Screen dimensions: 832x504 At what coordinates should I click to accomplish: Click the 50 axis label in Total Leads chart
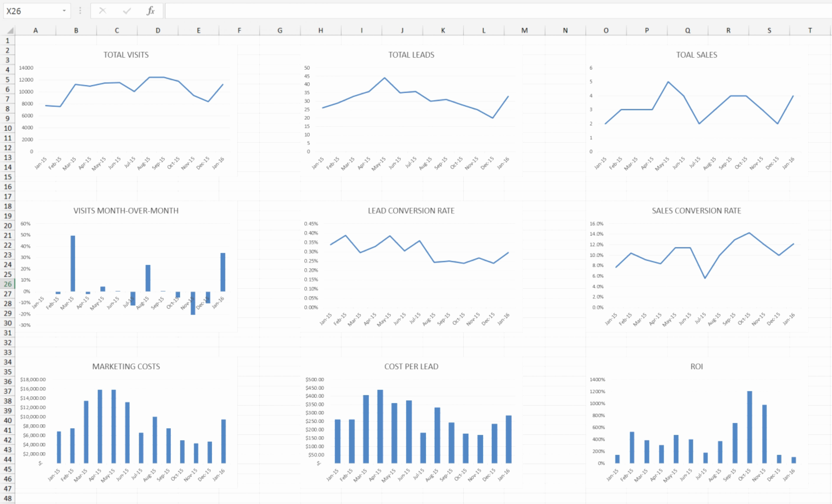pos(307,68)
